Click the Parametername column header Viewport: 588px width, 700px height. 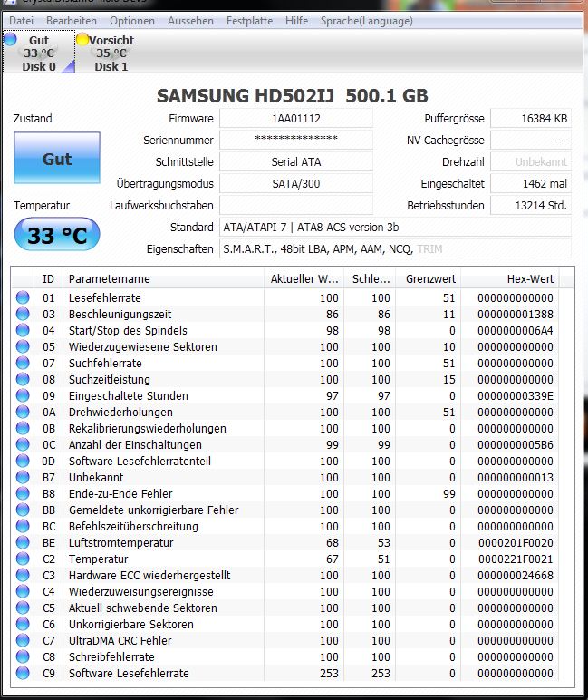pos(163,279)
